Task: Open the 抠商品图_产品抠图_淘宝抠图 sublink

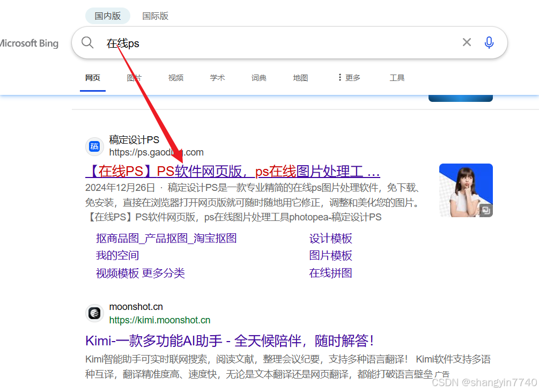Action: (x=166, y=238)
